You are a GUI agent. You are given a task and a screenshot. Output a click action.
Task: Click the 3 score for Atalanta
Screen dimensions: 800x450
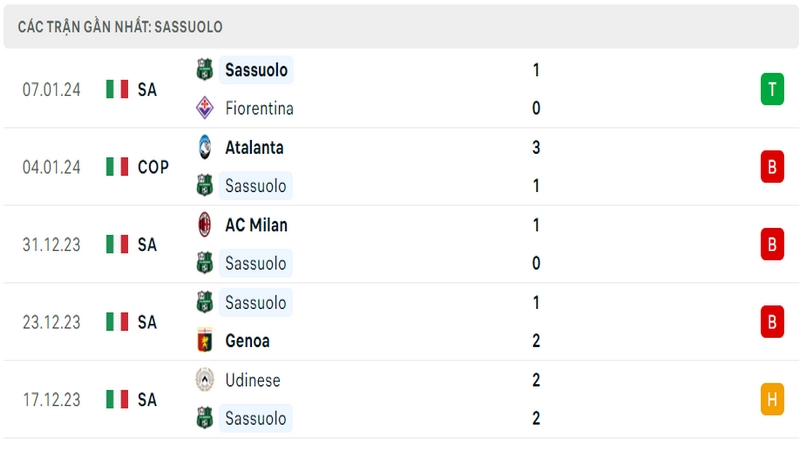point(536,147)
